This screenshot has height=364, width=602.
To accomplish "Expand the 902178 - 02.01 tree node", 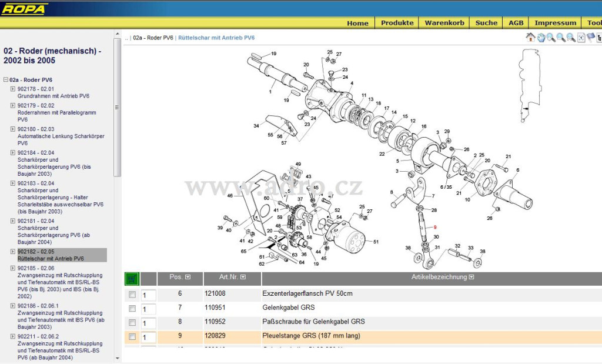I will pyautogui.click(x=13, y=89).
